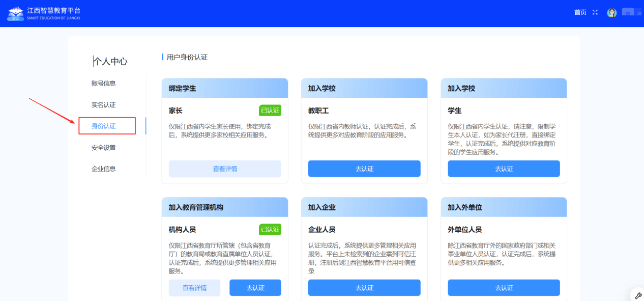Select 实名认证 in the sidebar

tap(103, 105)
